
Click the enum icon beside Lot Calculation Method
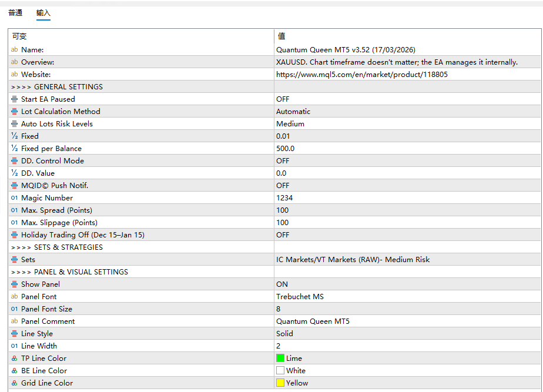[x=14, y=112]
